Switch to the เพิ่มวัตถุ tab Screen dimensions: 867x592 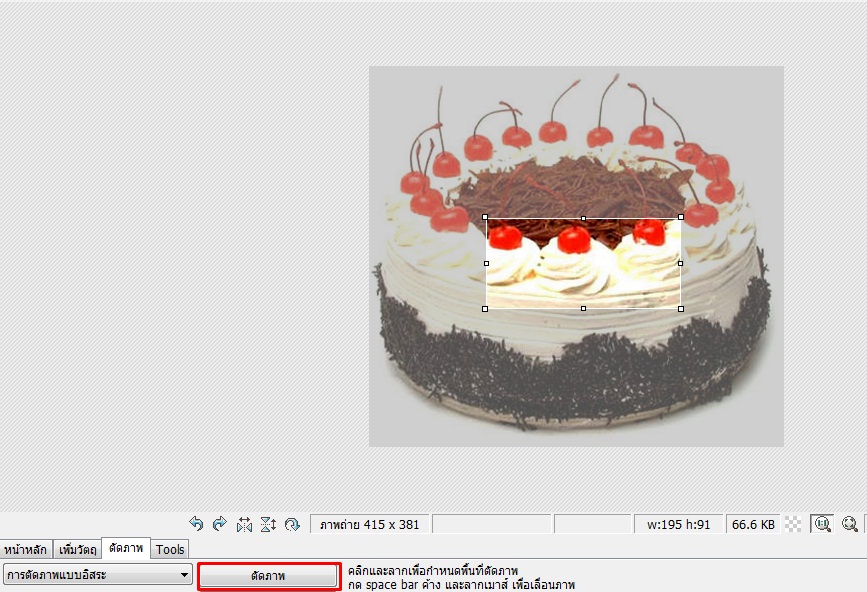78,549
